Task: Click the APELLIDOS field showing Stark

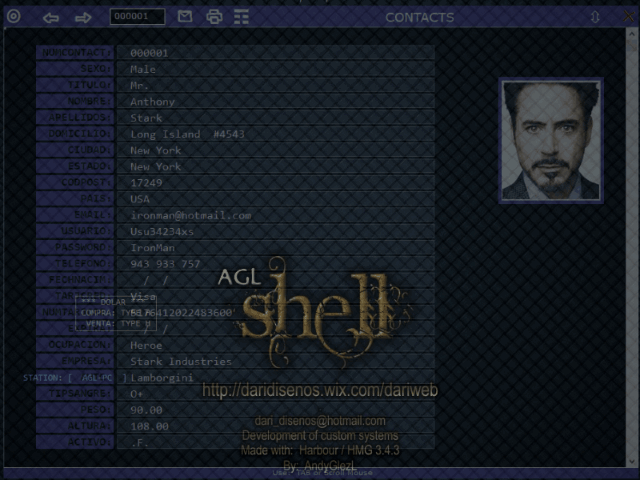Action: [276, 118]
